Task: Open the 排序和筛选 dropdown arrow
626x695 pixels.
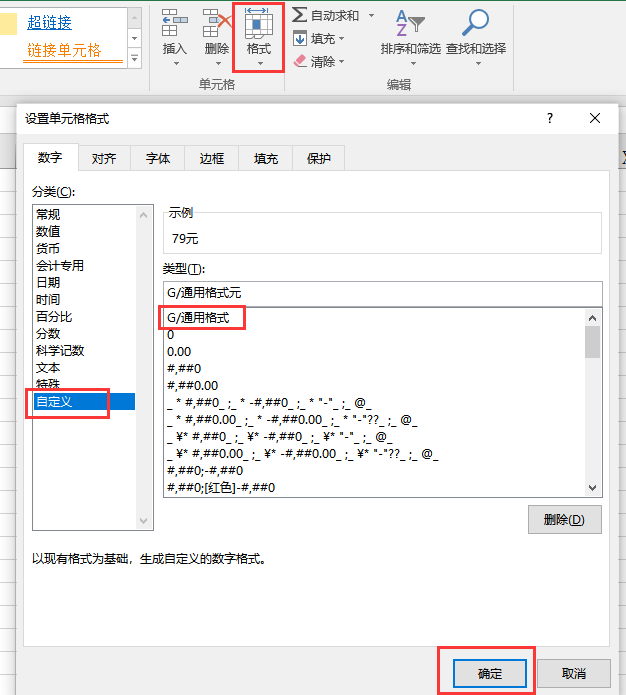Action: point(413,64)
